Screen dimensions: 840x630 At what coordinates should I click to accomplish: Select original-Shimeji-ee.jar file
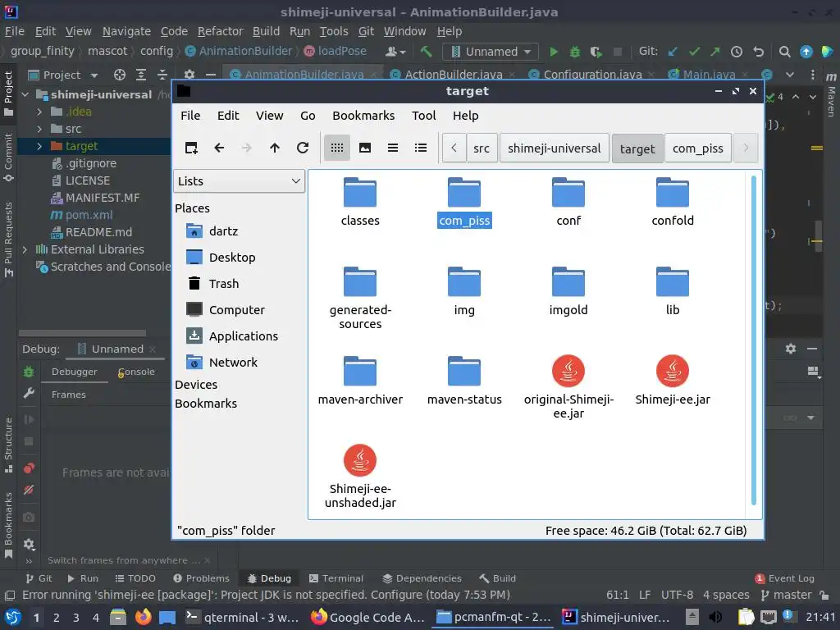(x=568, y=387)
